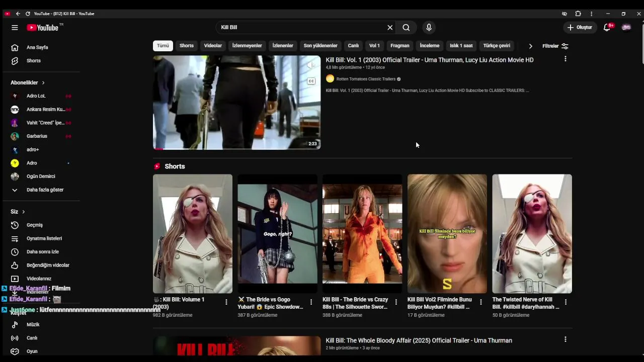Reload the page with refresh icon

28,14
